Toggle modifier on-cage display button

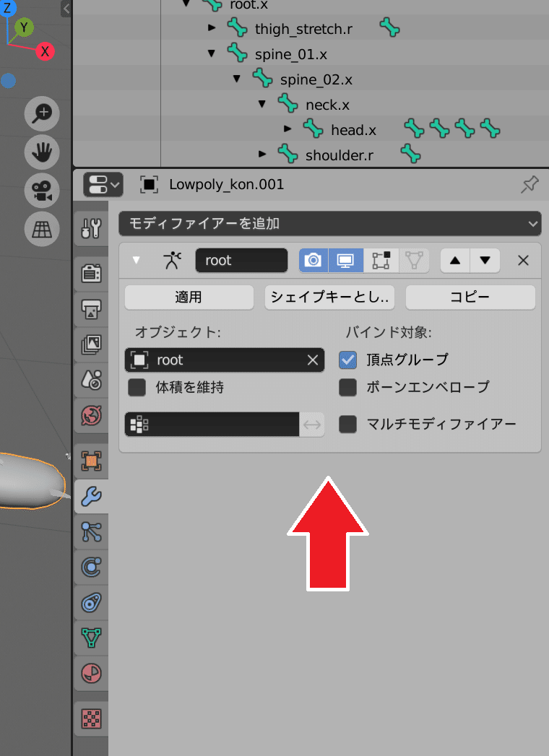click(414, 261)
